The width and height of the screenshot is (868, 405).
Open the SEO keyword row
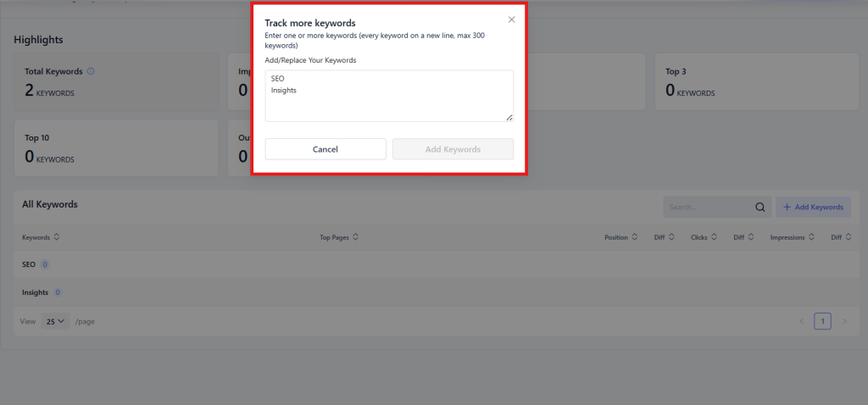29,264
